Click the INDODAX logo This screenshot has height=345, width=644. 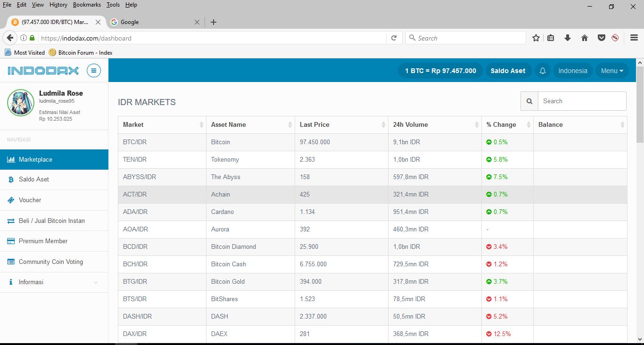(43, 71)
